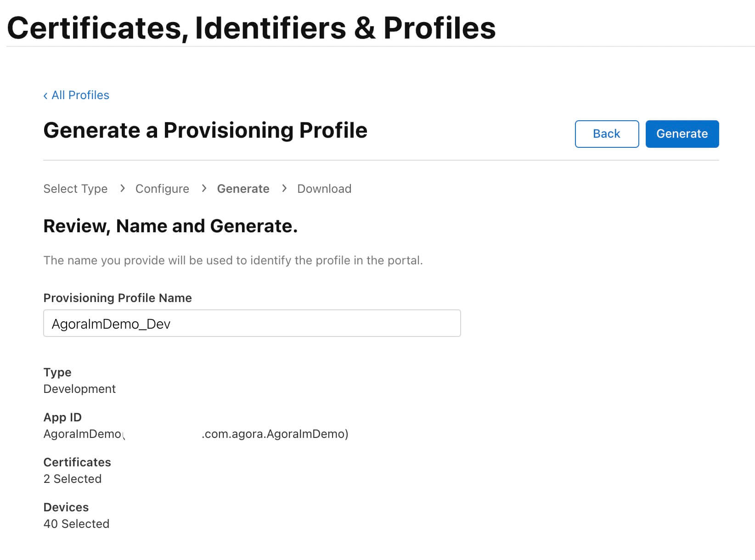Click the 40 Selected devices text
Screen dimensions: 755x560
pyautogui.click(x=76, y=524)
